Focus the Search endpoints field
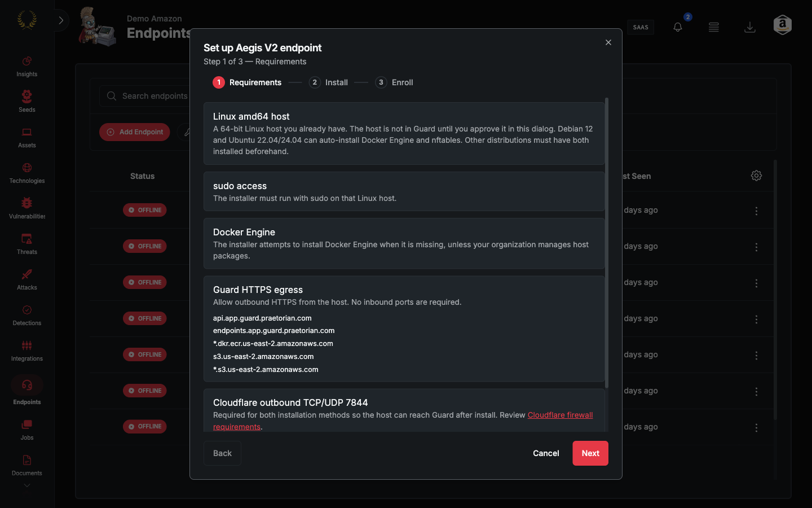Viewport: 812px width, 508px height. click(145, 96)
